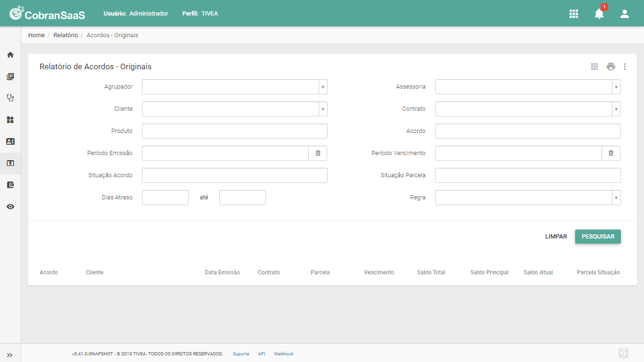The height and width of the screenshot is (362, 644).
Task: Expand the Cliente dropdown arrow
Action: pos(323,109)
